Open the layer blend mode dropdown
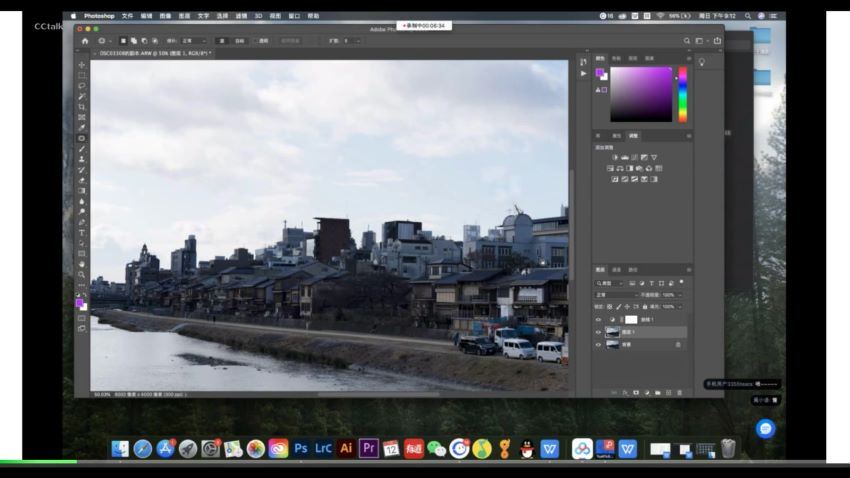This screenshot has height=478, width=850. [616, 295]
